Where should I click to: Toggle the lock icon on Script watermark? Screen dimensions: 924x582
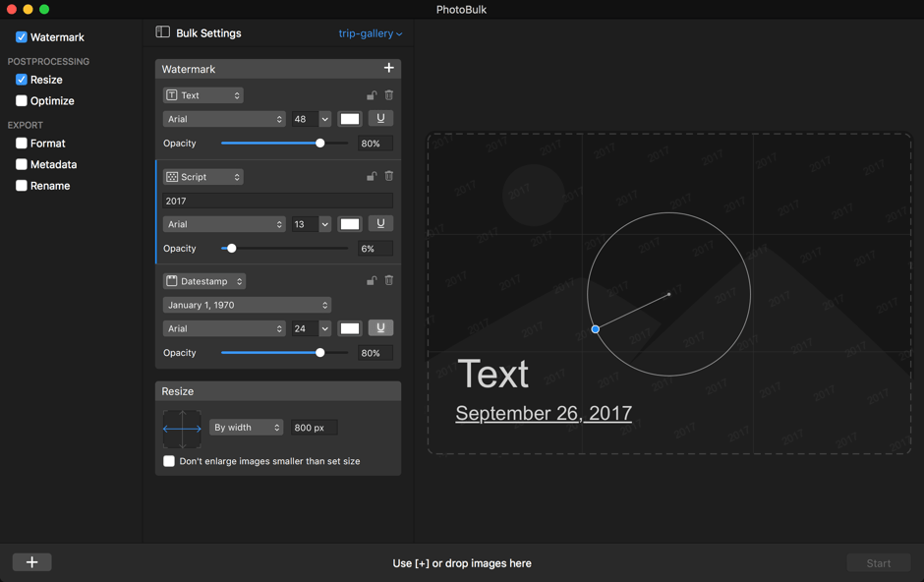[x=372, y=176]
